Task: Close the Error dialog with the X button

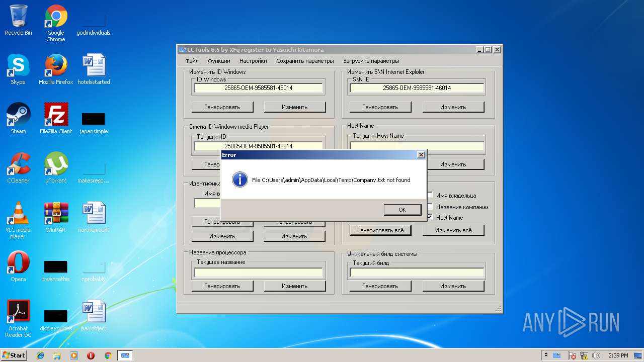Action: (421, 155)
